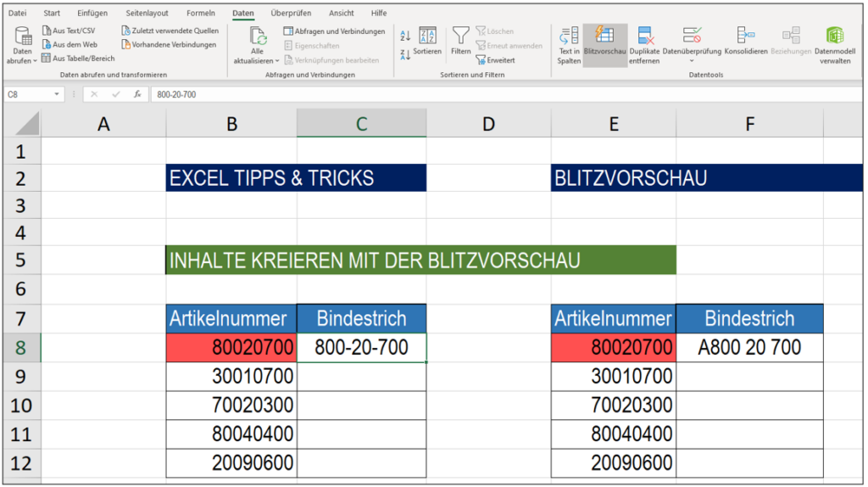The height and width of the screenshot is (487, 868).
Task: Click the Name Box showing C8
Action: (28, 95)
